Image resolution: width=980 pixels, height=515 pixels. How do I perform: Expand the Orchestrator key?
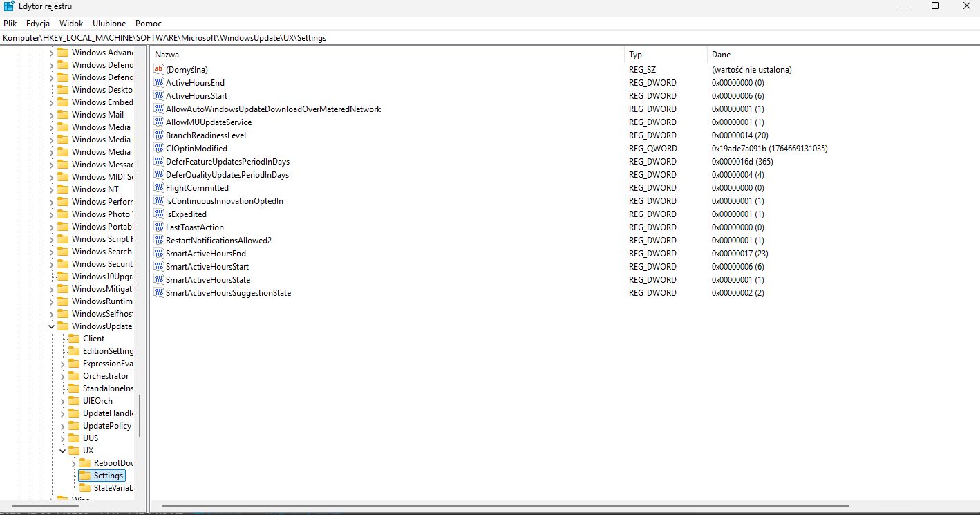coord(63,376)
